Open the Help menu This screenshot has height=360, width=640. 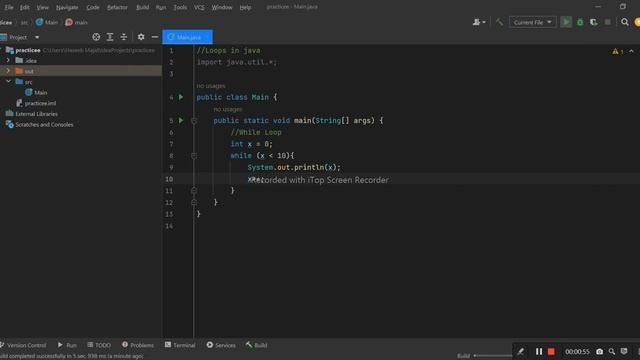tap(245, 7)
